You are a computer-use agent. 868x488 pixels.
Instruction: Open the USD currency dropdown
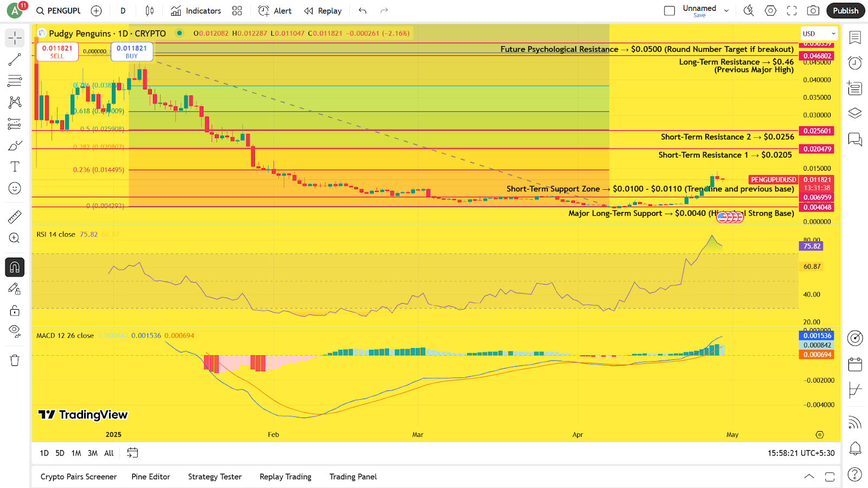(819, 34)
